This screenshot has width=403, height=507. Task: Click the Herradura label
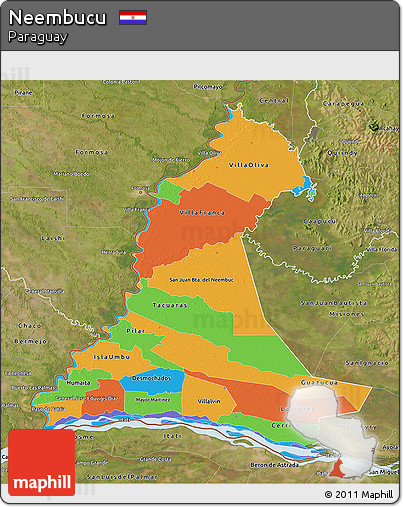pos(114,252)
